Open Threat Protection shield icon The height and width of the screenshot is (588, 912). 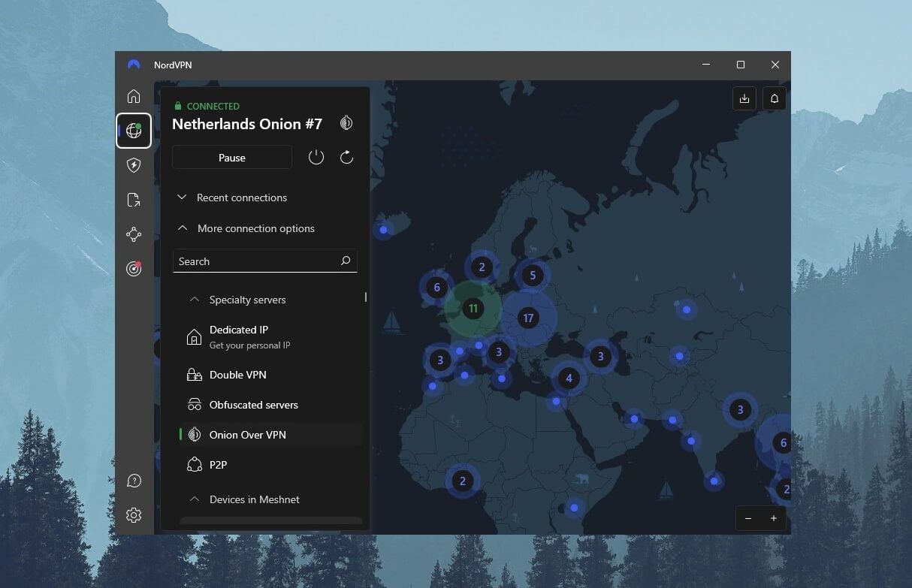point(134,165)
